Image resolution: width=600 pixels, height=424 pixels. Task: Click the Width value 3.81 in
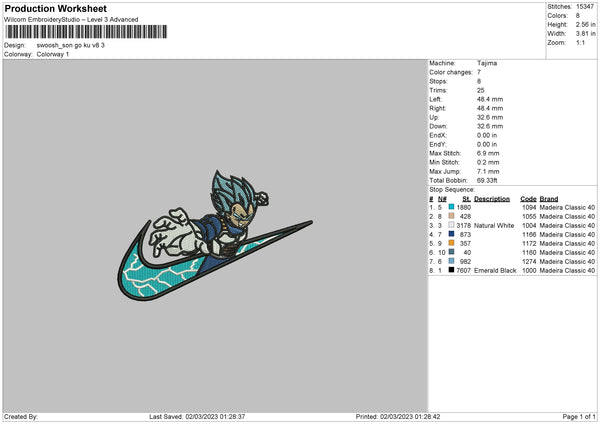click(x=586, y=34)
